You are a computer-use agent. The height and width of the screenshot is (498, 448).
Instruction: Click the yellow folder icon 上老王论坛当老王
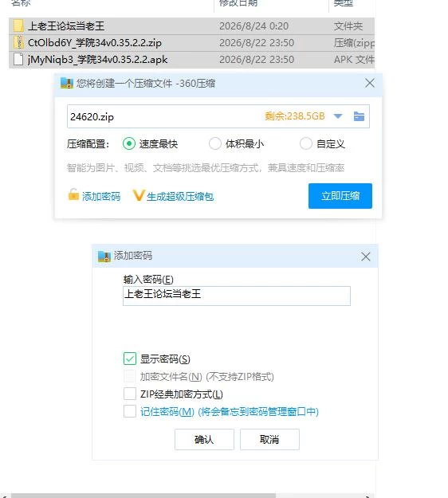click(x=18, y=25)
